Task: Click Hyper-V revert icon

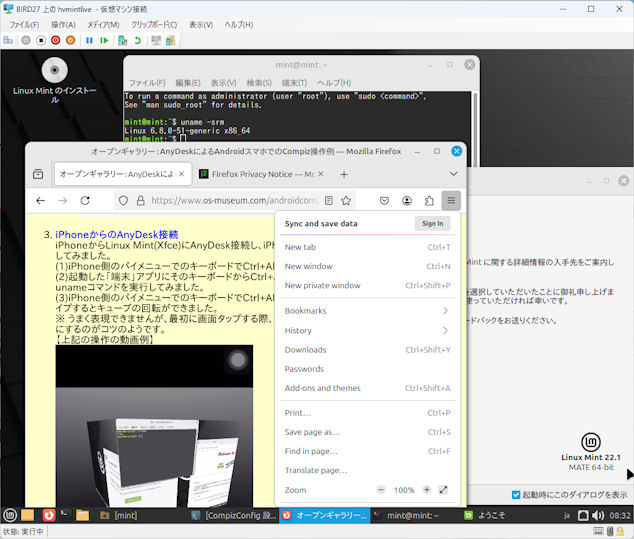Action: click(x=137, y=40)
